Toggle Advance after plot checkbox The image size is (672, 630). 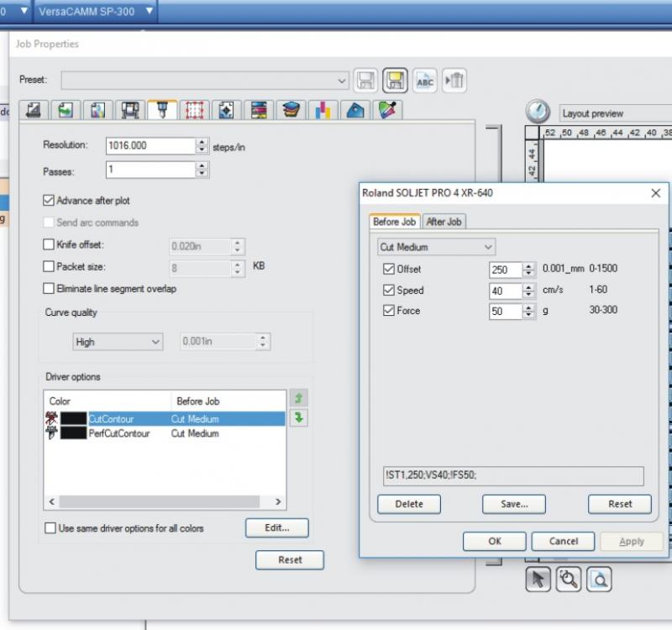pyautogui.click(x=49, y=200)
